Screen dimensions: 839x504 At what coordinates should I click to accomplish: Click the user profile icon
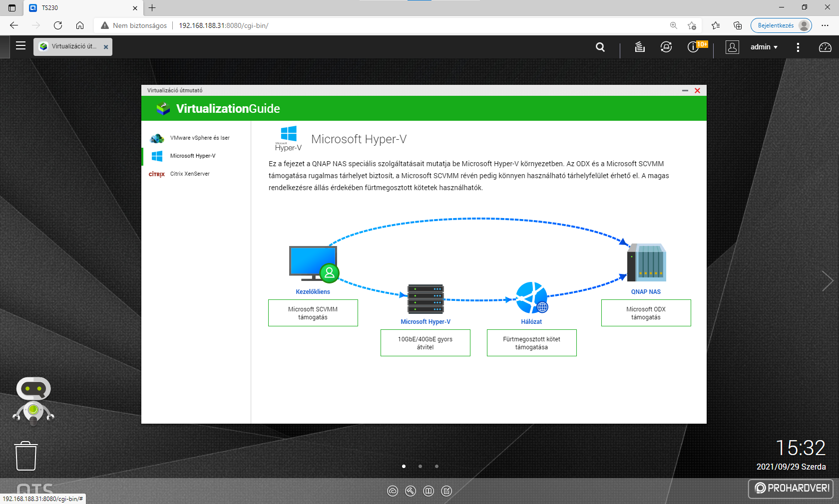[732, 47]
